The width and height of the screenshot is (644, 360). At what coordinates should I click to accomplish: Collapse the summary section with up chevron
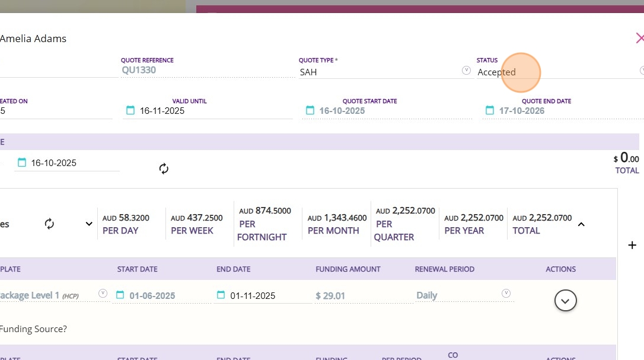click(x=581, y=224)
